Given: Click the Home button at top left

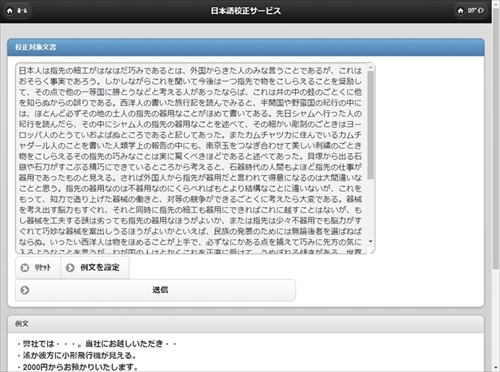Looking at the screenshot, I should click(x=17, y=11).
